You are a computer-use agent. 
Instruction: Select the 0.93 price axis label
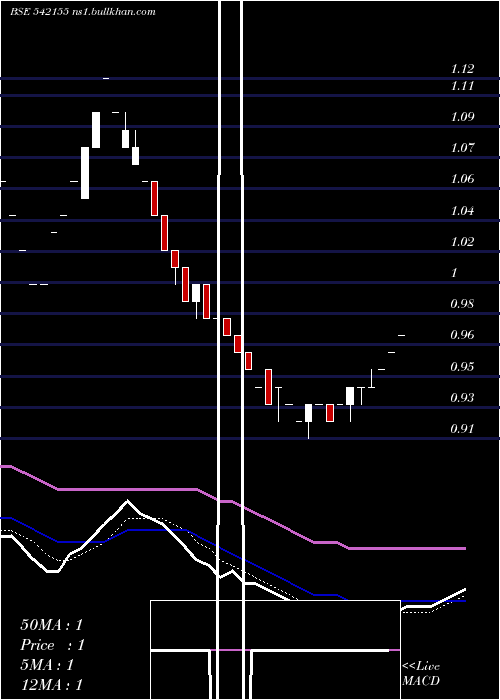point(462,397)
